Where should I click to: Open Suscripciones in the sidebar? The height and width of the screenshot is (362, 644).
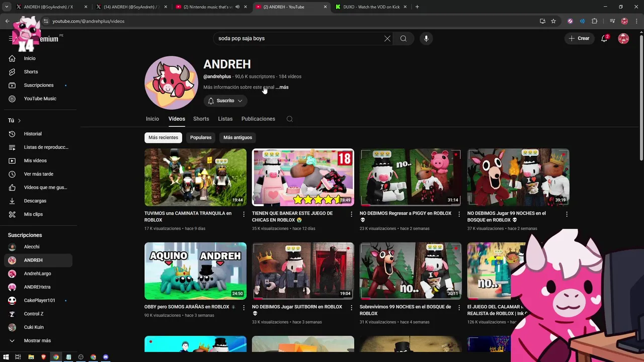click(x=38, y=85)
